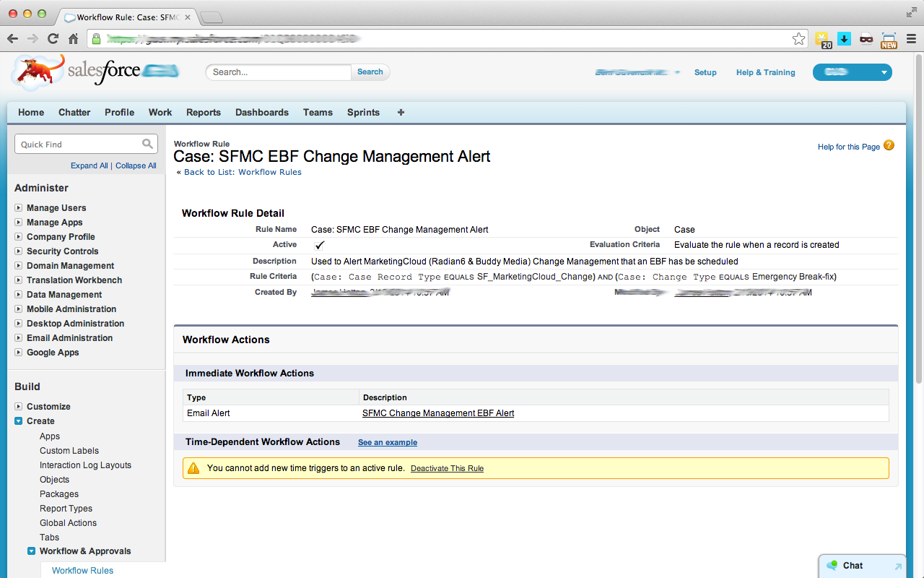Viewport: 924px width, 578px height.
Task: Expand Company Profile section
Action: (19, 237)
